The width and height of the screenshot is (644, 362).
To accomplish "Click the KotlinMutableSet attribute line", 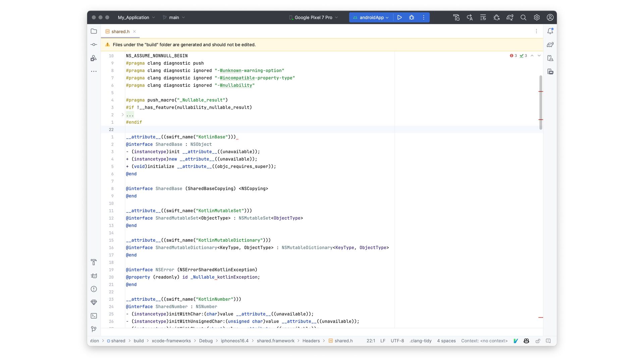I will 189,210.
